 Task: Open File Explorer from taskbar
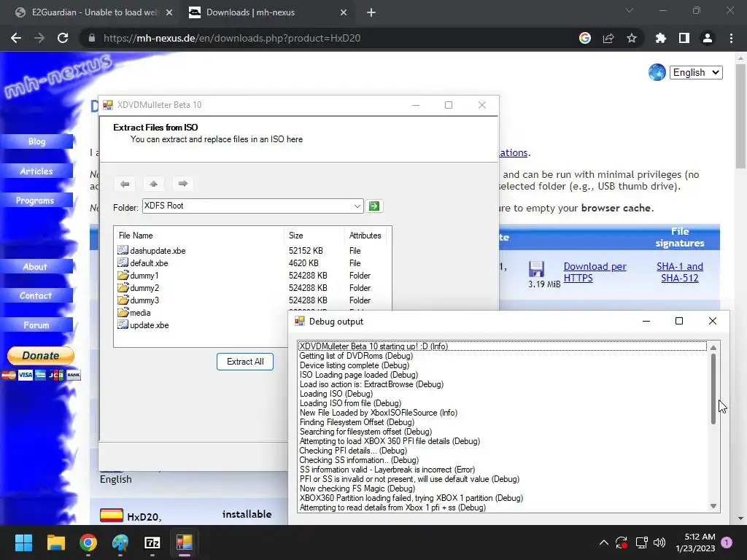click(x=55, y=542)
